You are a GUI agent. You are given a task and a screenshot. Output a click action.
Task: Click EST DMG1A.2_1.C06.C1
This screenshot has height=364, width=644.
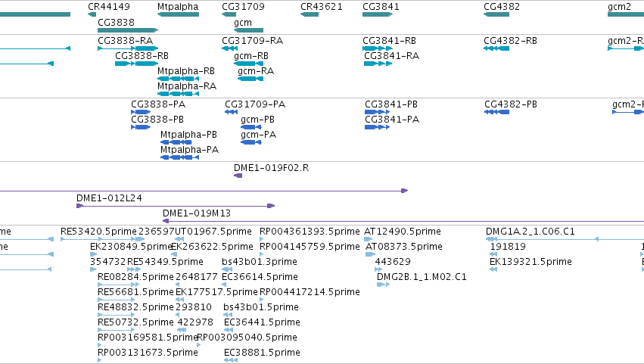(530, 232)
